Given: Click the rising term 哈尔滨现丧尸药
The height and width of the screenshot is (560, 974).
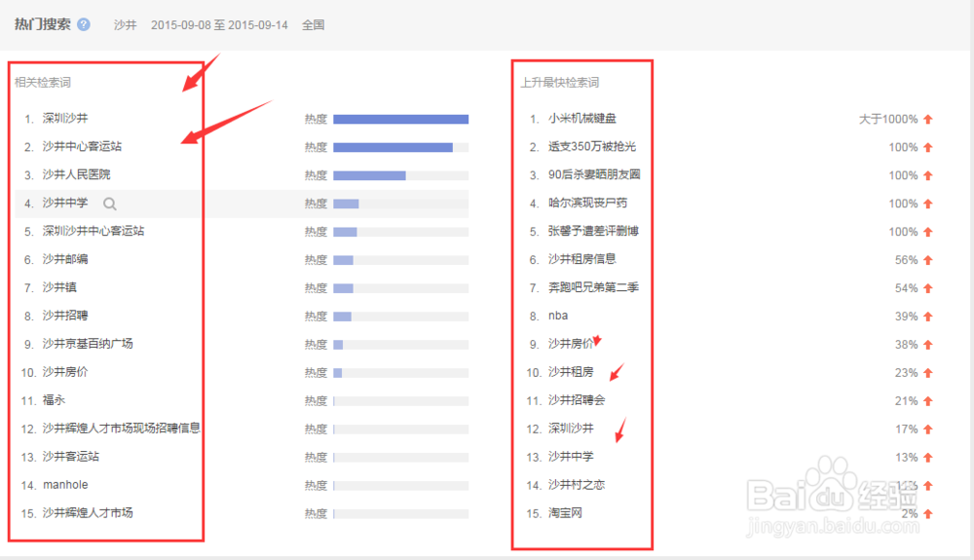Looking at the screenshot, I should (587, 203).
